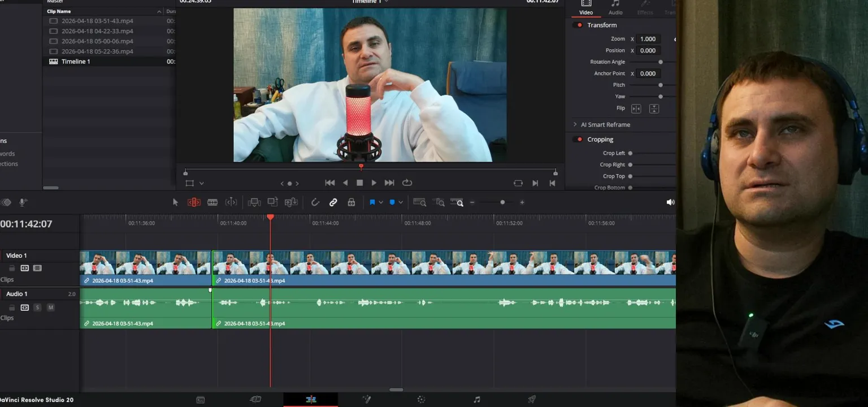
Task: Select the Selection Mode arrow tool
Action: pos(175,202)
